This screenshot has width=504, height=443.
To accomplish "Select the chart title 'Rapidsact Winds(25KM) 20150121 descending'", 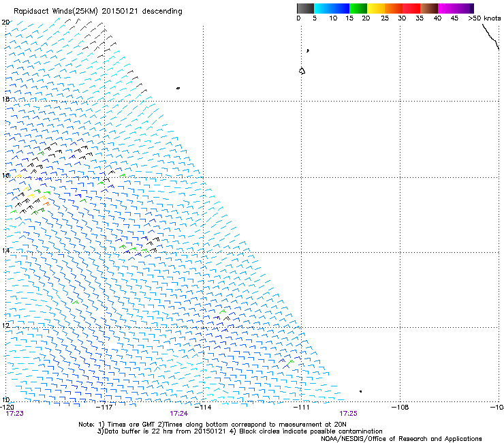I will [98, 12].
